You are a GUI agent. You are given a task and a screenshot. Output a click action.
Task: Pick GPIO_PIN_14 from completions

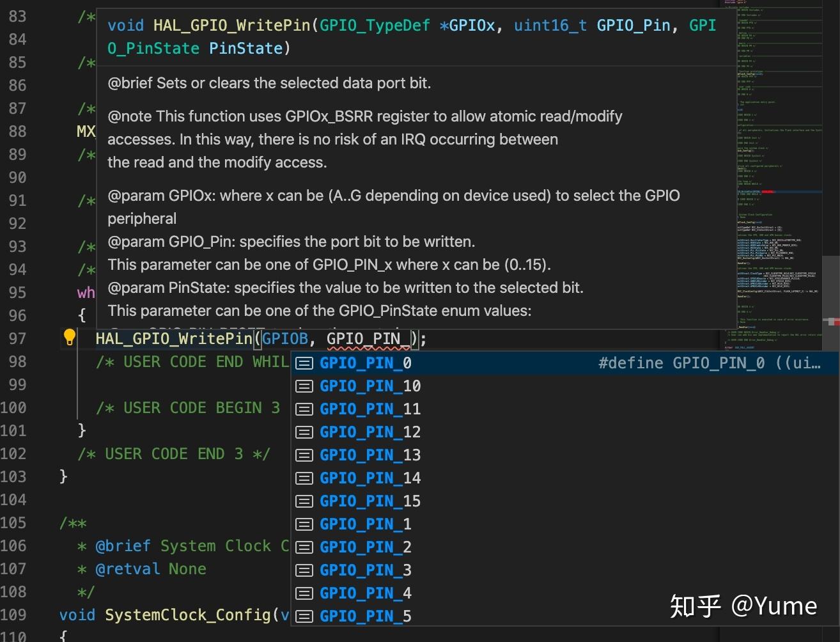[565, 478]
